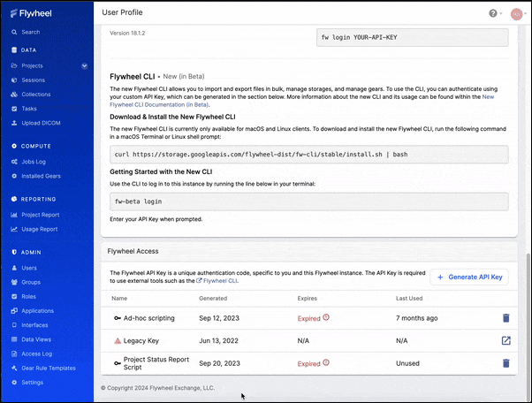The image size is (532, 403).
Task: Click the Name column header
Action: click(x=119, y=299)
